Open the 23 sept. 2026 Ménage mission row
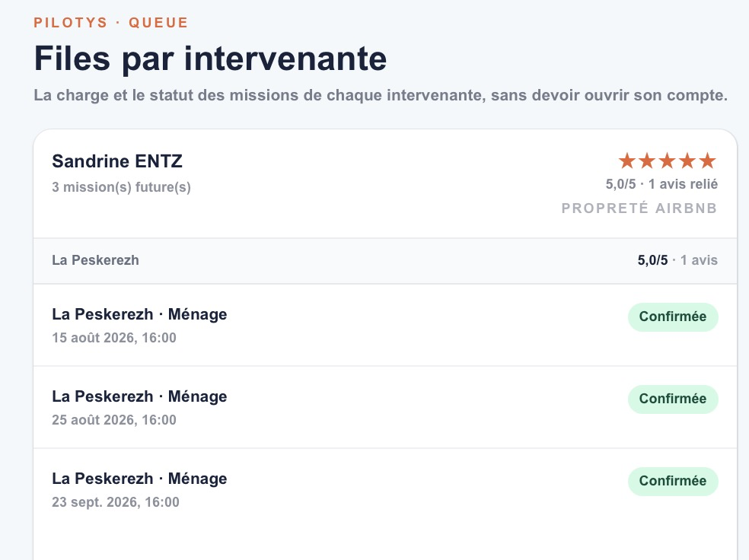Viewport: 749px width, 560px height. [385, 489]
